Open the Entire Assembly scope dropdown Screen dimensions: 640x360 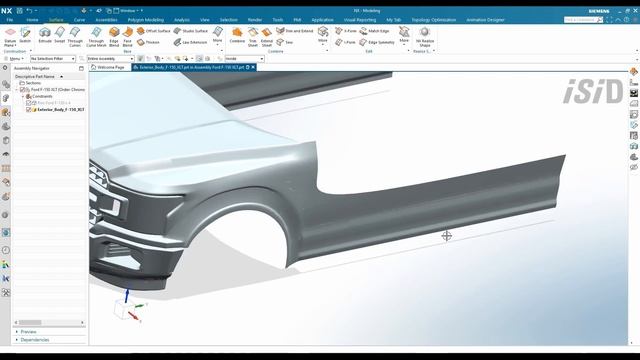(110, 59)
